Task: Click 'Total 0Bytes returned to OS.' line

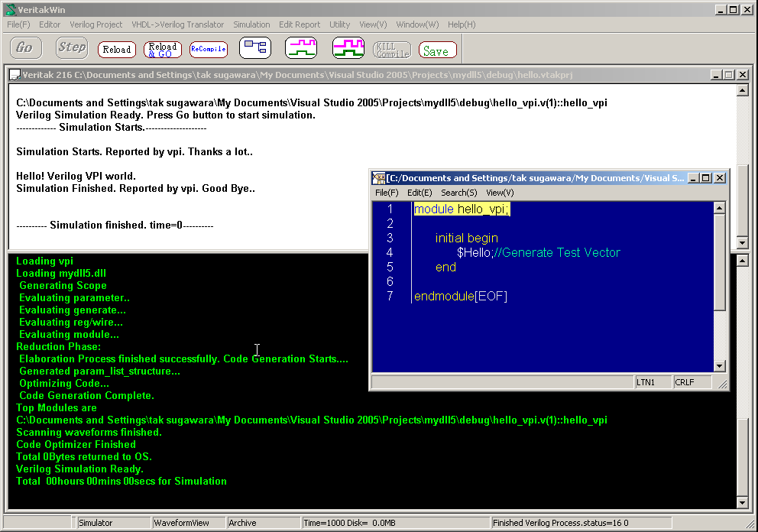Action: pyautogui.click(x=83, y=456)
